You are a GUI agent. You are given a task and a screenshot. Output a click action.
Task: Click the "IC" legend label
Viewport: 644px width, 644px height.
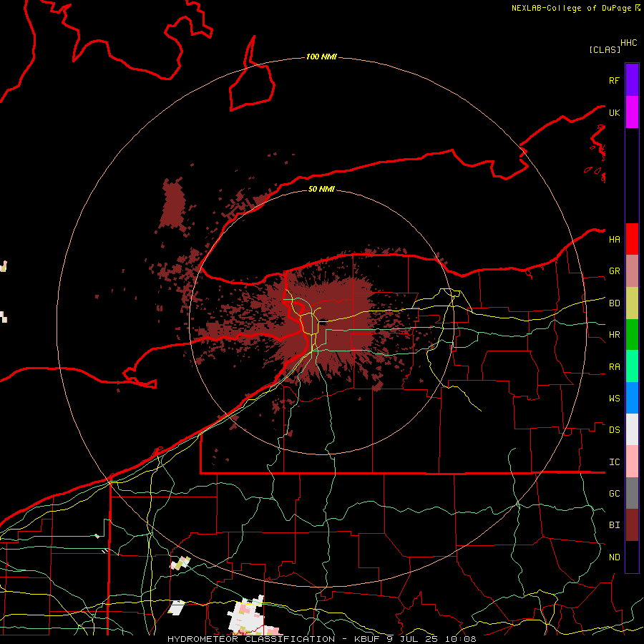pos(614,462)
